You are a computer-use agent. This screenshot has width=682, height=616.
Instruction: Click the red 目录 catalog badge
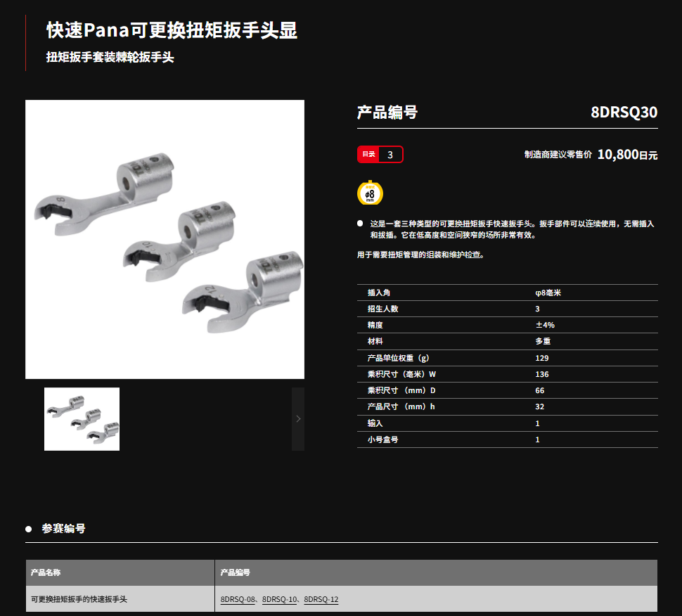[x=368, y=154]
